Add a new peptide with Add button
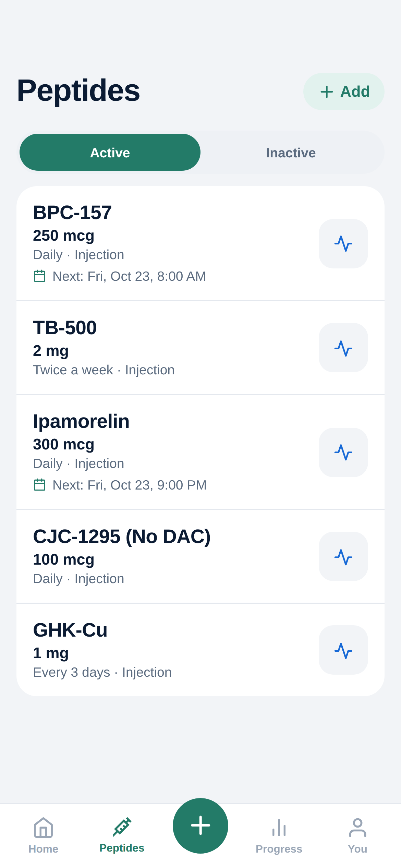The width and height of the screenshot is (401, 868). click(x=344, y=92)
